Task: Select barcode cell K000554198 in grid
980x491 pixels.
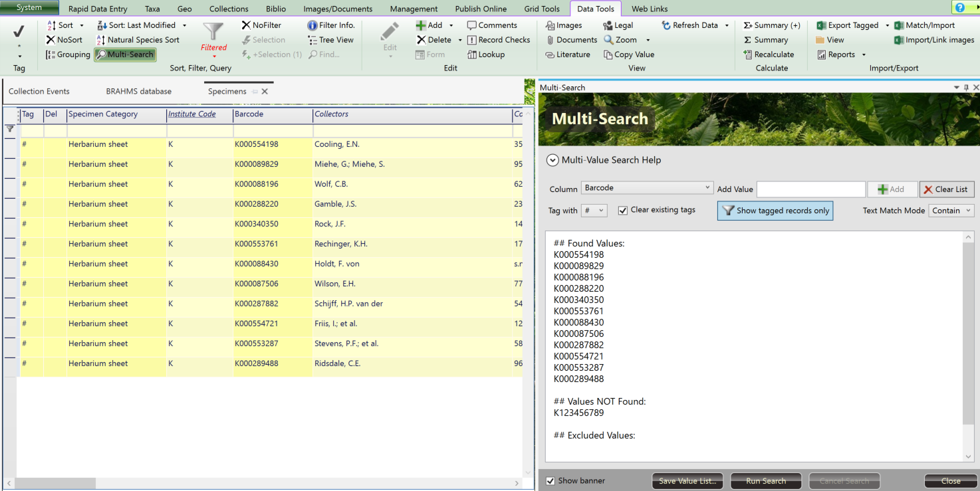Action: click(x=273, y=144)
